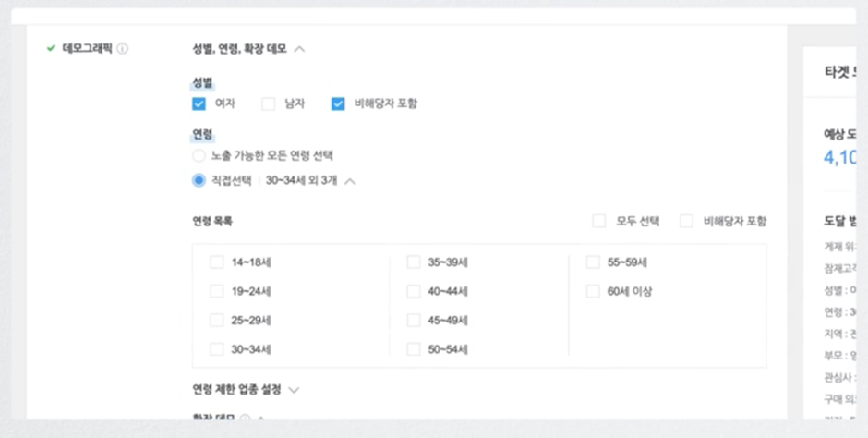Collapse the 성별, 연령, 확장 데모 section
The width and height of the screenshot is (868, 438).
click(299, 49)
